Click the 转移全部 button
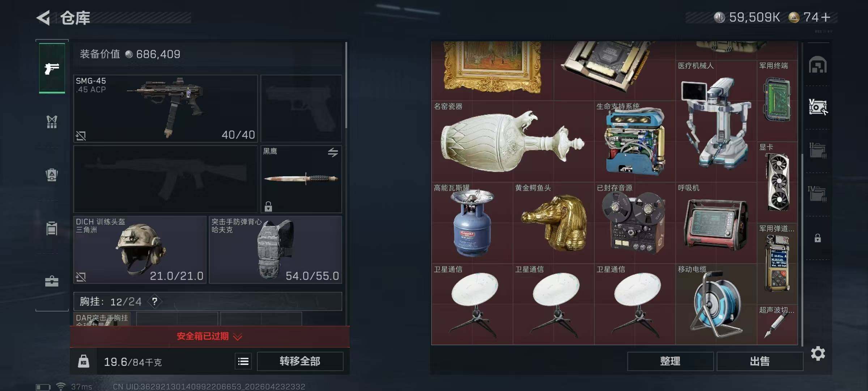868x391 pixels. click(300, 361)
